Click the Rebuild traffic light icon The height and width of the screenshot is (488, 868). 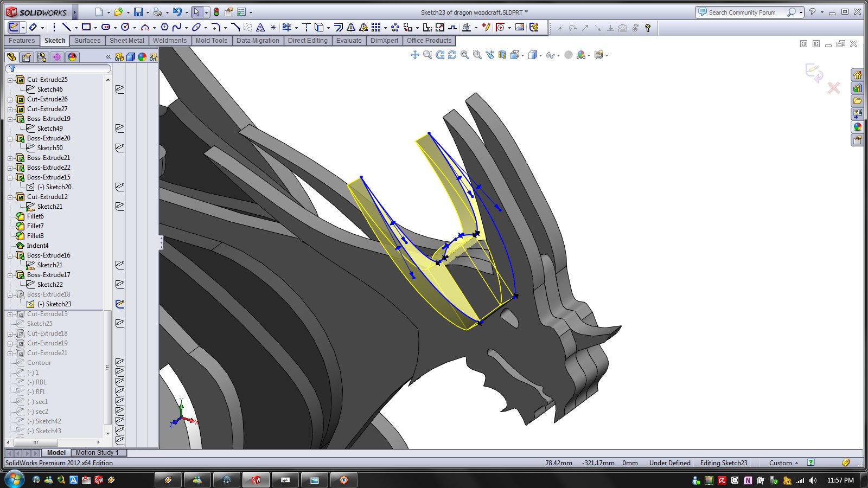tap(216, 12)
